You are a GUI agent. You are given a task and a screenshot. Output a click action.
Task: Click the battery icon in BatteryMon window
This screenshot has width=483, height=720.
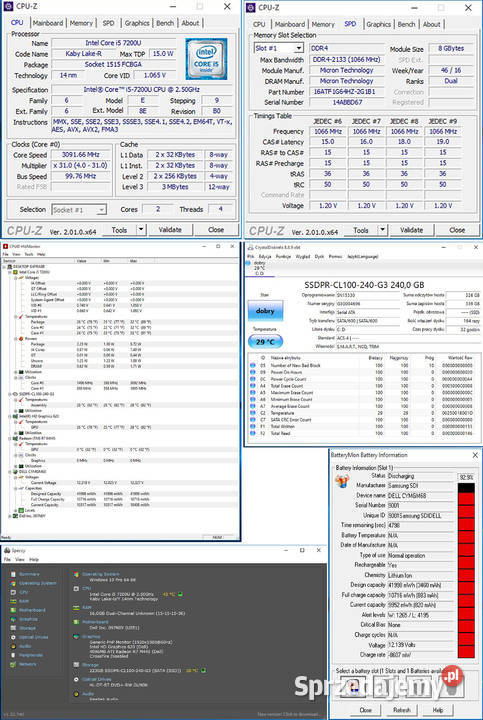click(x=342, y=481)
